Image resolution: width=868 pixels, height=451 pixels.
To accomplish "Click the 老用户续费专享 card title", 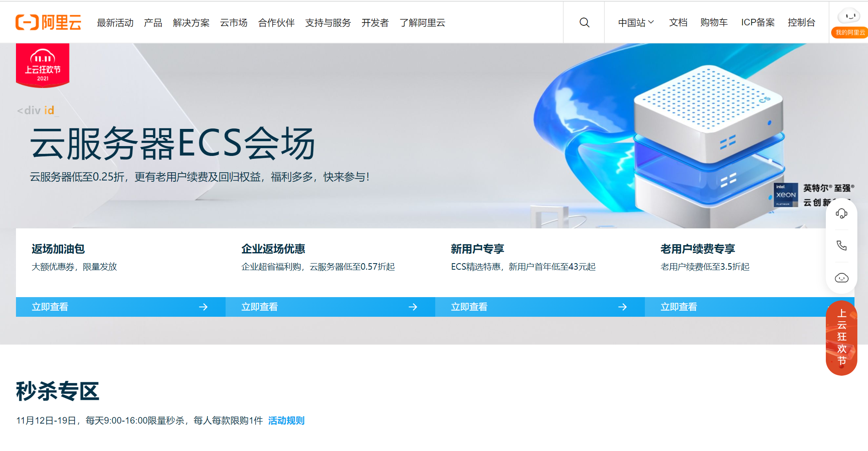I will click(x=698, y=249).
